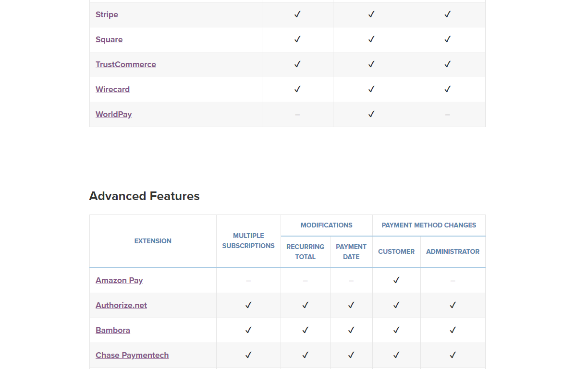588x369 pixels.
Task: Click TrustCommerce's middle-column checkmark
Action: (x=371, y=64)
